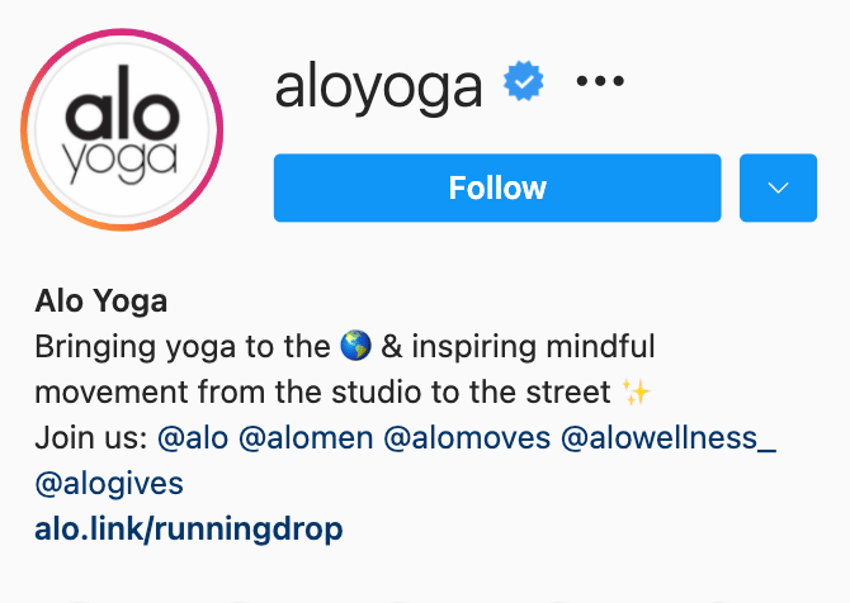Open the aloyoga profile picture story
Viewport: 850px width, 603px height.
pos(122,130)
